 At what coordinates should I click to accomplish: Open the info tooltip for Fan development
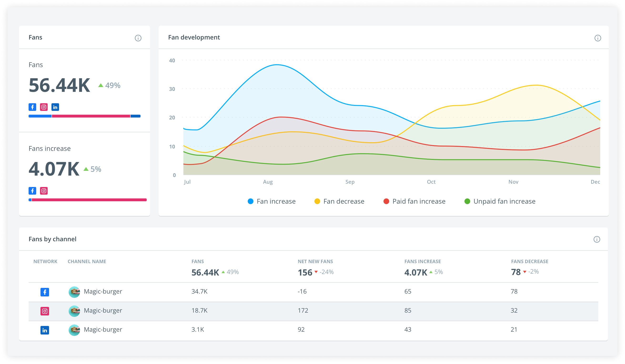pos(598,38)
